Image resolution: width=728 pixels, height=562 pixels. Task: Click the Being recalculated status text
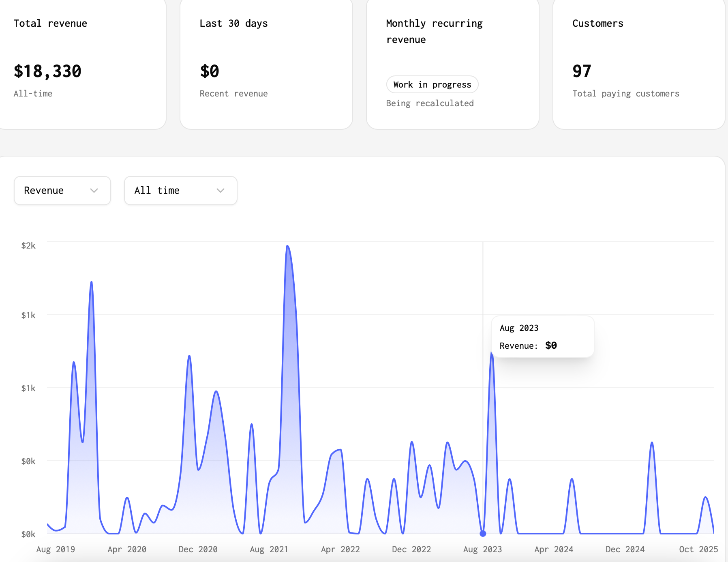430,103
